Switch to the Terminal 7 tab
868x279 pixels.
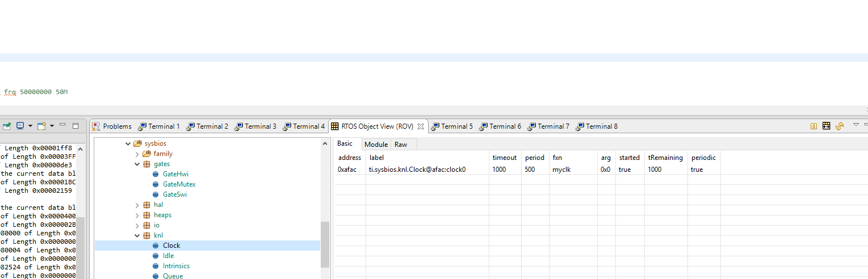click(548, 126)
